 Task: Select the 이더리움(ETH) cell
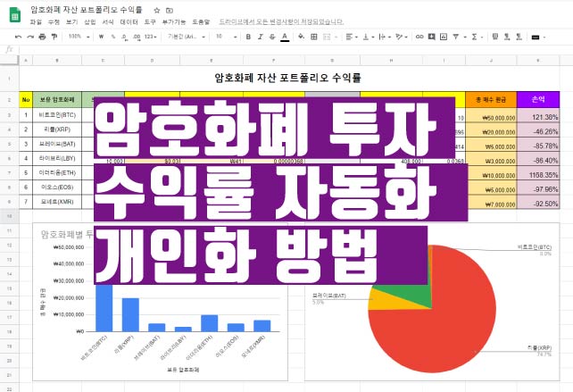coord(57,172)
